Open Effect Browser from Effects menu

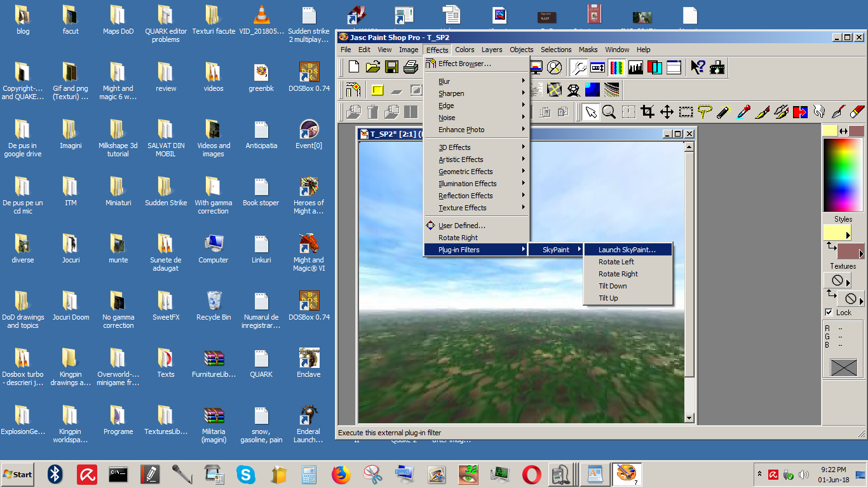tap(477, 64)
